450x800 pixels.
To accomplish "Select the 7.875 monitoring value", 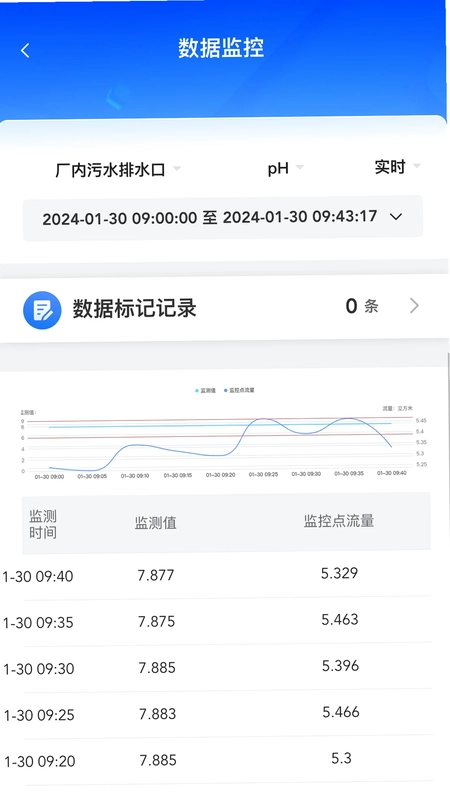I will [157, 621].
